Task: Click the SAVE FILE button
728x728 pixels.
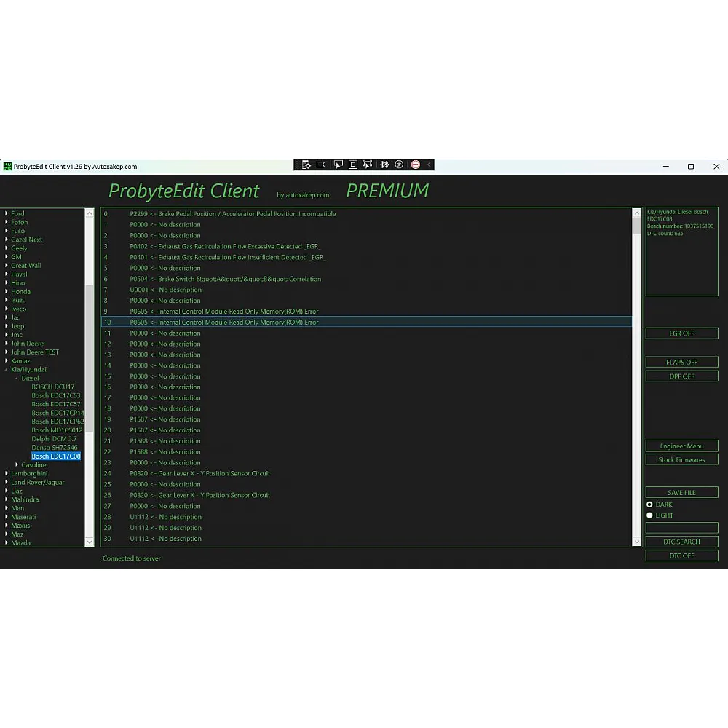Action: pos(681,493)
